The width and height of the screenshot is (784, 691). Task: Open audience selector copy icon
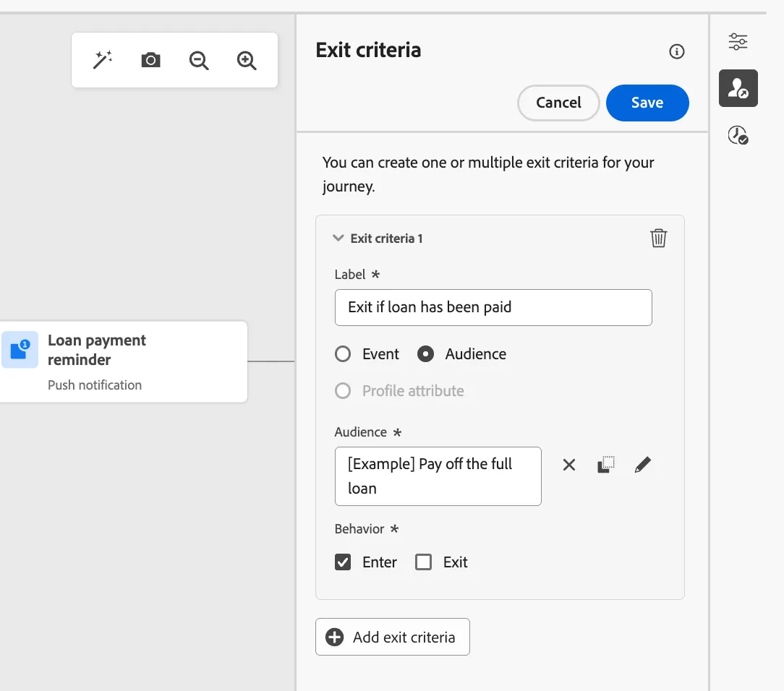(x=606, y=465)
